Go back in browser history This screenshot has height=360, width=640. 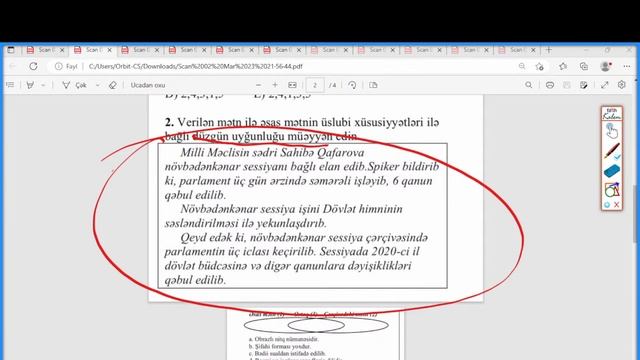click(x=13, y=66)
